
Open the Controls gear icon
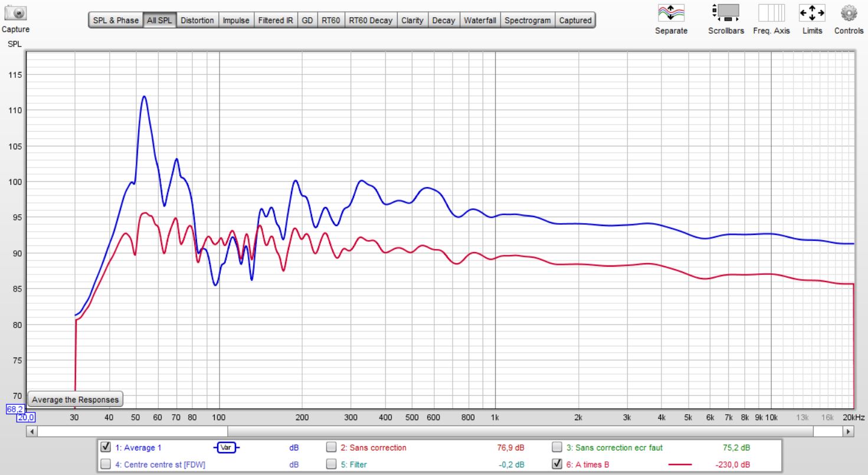849,12
